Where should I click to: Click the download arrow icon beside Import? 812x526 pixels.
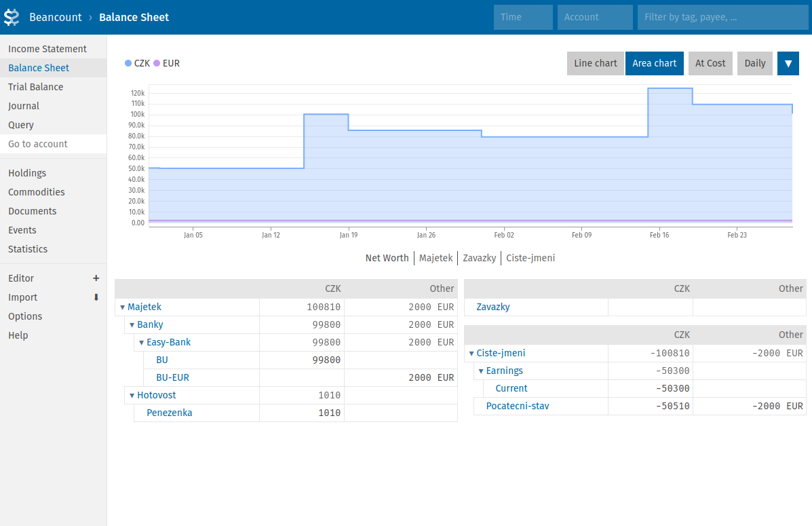96,297
